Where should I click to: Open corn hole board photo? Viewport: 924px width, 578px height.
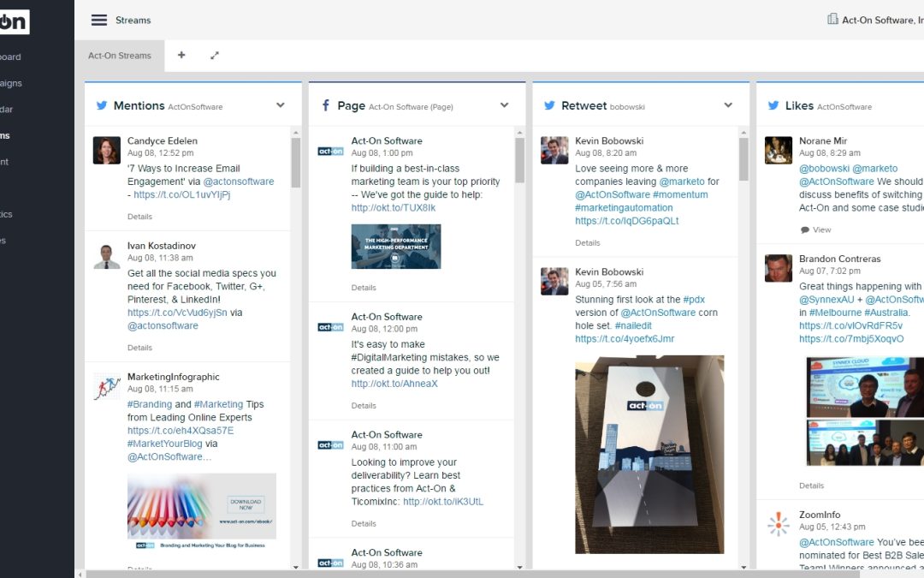pos(649,454)
